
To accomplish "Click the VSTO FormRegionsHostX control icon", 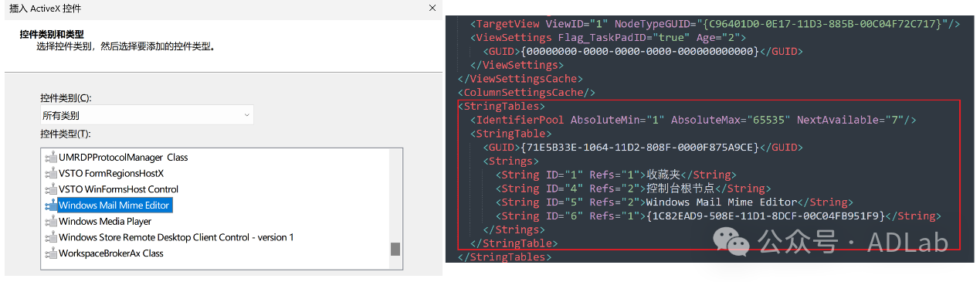I will pyautogui.click(x=51, y=174).
